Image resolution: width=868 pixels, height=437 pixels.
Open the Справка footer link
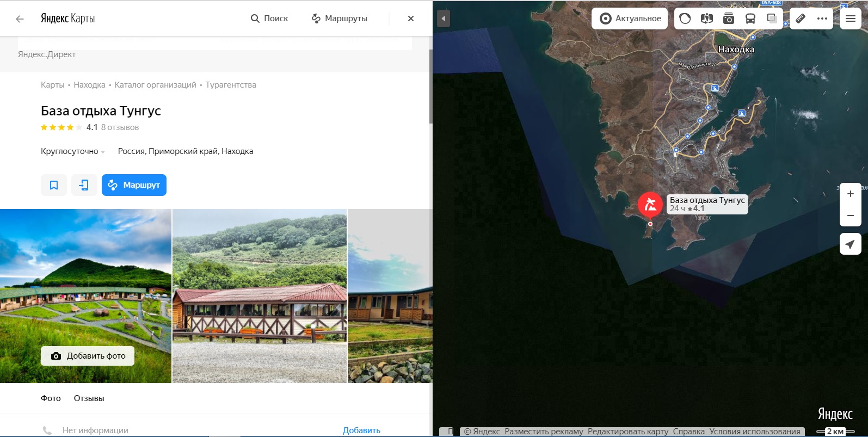click(x=689, y=432)
